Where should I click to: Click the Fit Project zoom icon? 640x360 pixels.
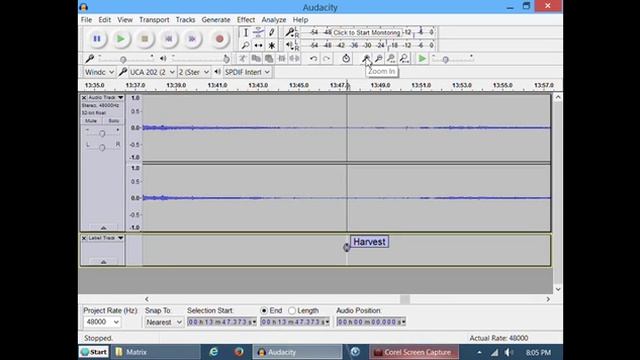point(404,59)
